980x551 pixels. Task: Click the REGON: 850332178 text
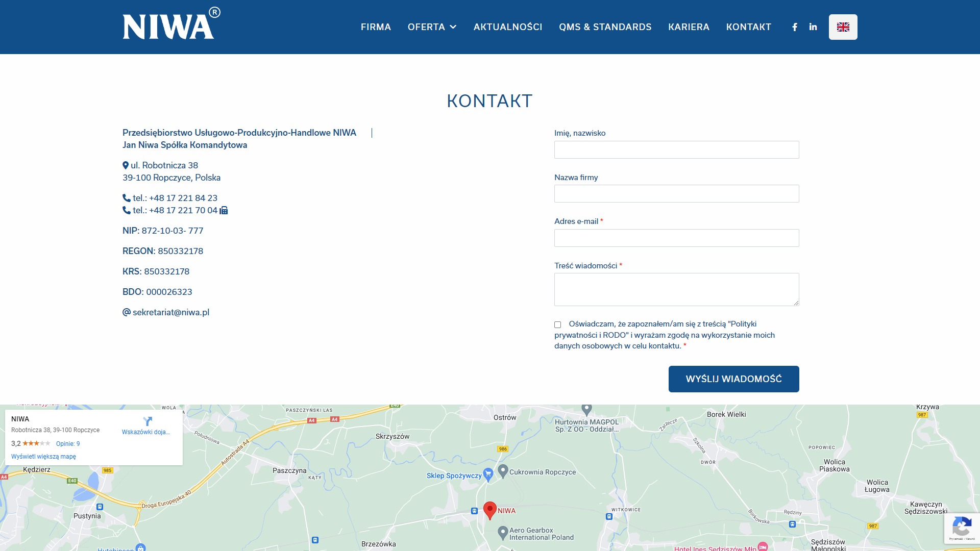[163, 251]
